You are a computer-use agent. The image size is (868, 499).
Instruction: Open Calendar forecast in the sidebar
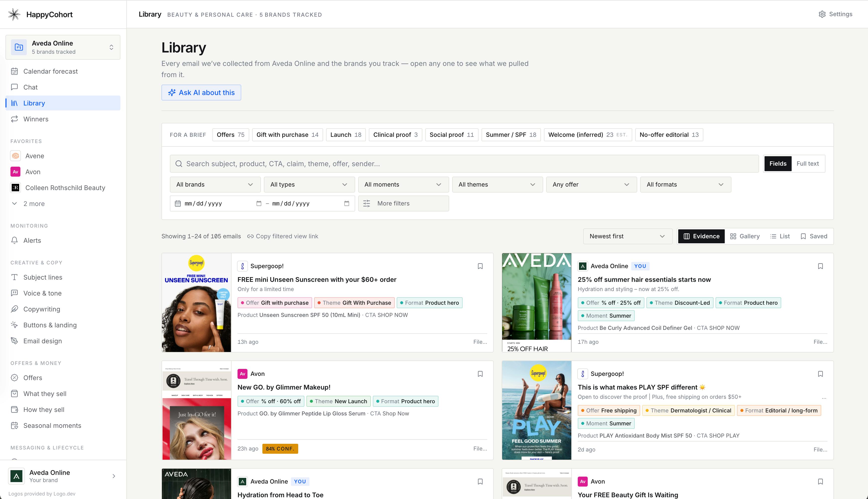(x=63, y=71)
